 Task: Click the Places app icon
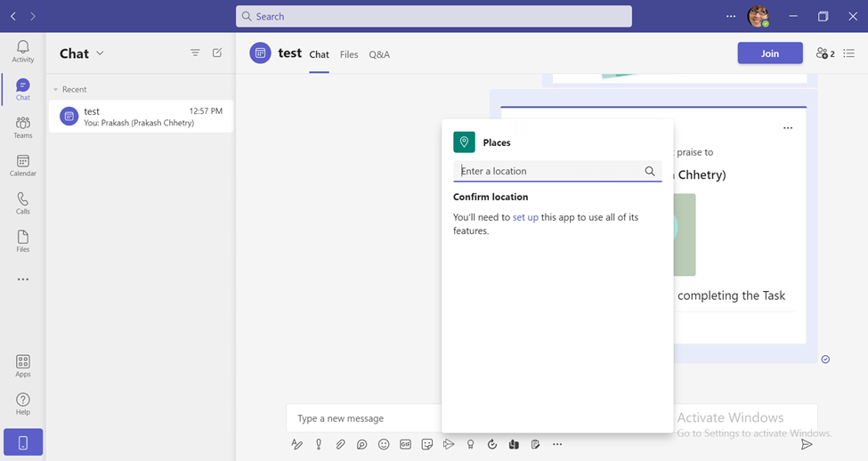click(x=464, y=142)
